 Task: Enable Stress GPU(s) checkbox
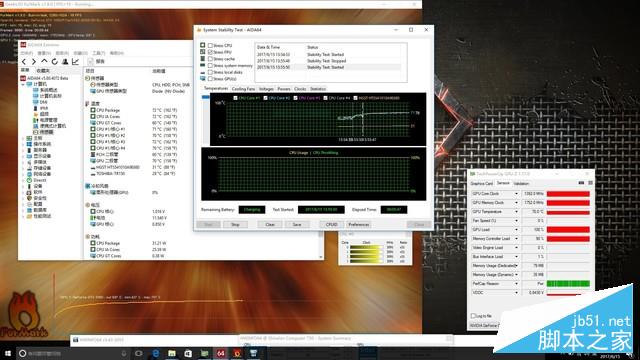point(210,79)
